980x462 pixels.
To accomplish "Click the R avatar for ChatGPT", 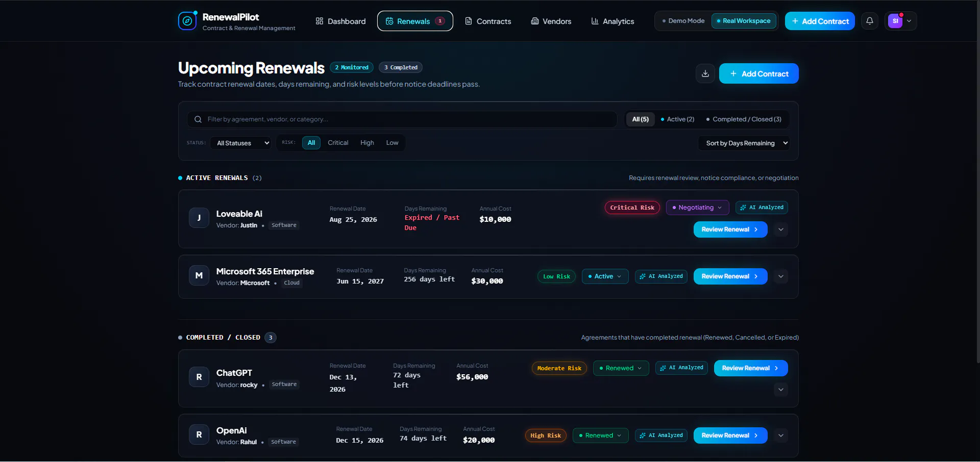I will tap(199, 377).
